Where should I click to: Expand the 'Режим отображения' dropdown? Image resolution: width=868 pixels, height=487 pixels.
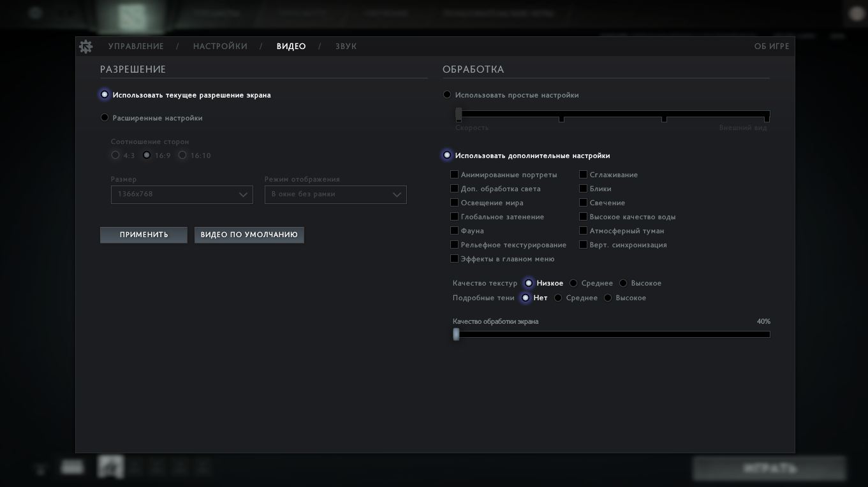[x=335, y=194]
